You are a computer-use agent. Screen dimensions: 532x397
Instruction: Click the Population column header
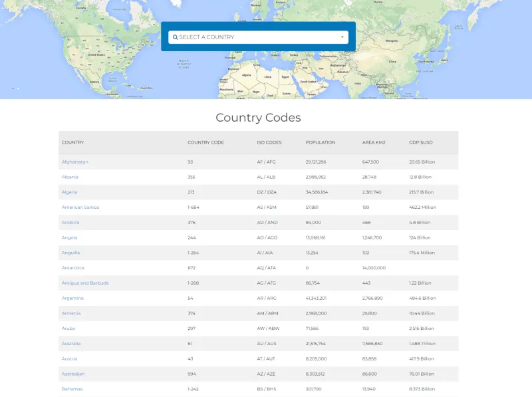tap(321, 142)
